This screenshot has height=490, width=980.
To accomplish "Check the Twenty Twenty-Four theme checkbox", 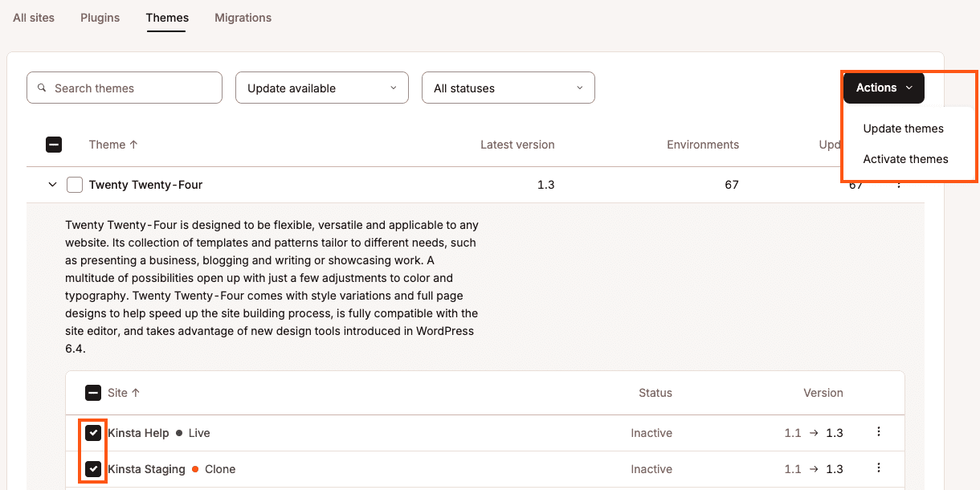I will 75,185.
